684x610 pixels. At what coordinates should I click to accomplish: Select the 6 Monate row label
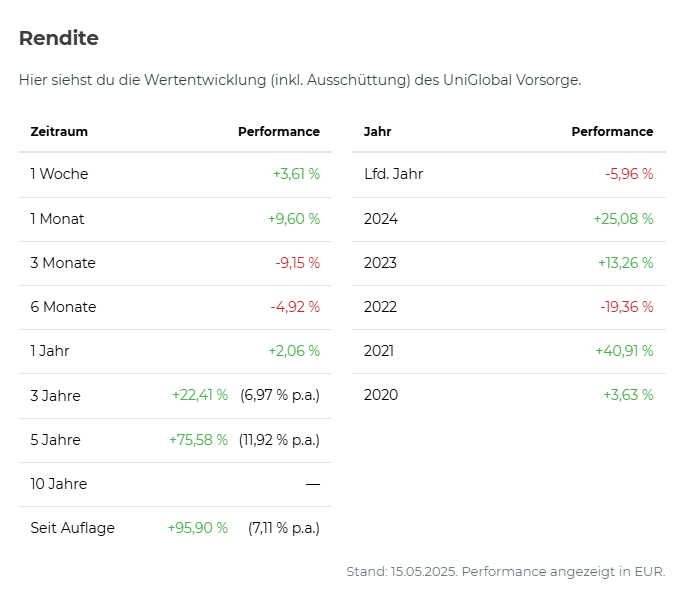[63, 307]
